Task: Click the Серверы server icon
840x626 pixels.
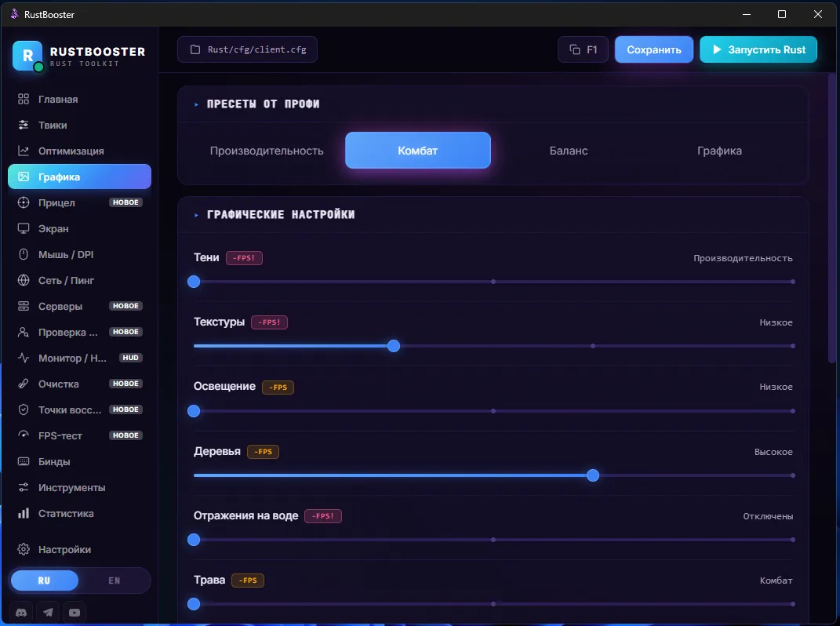Action: click(x=23, y=306)
